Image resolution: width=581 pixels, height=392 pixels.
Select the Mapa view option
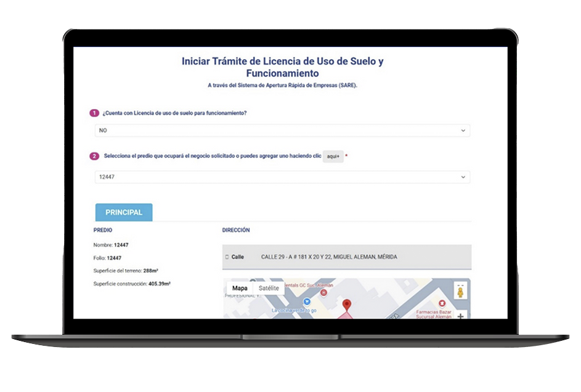pos(240,288)
